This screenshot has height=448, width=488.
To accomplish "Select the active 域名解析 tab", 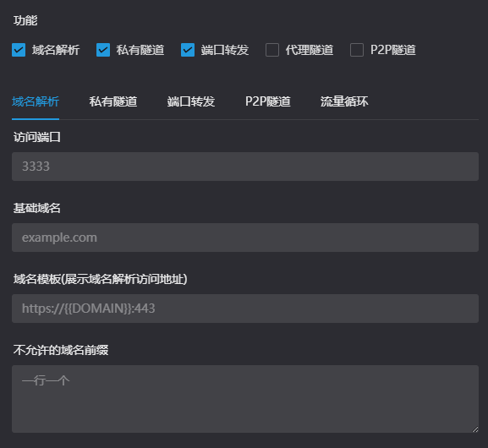I will point(36,101).
